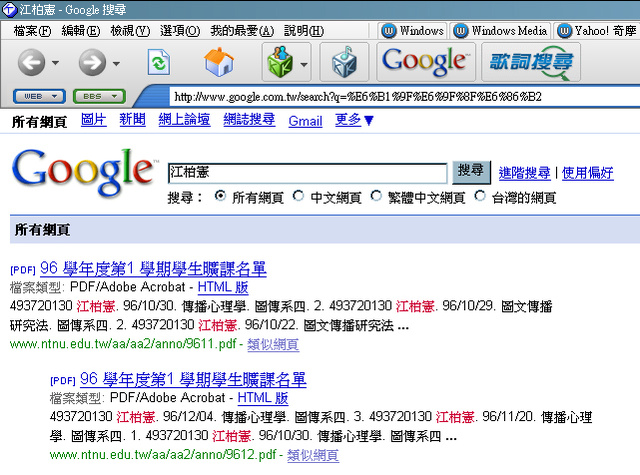The height and width of the screenshot is (475, 640).
Task: Click the browser Back arrow button
Action: coord(31,62)
